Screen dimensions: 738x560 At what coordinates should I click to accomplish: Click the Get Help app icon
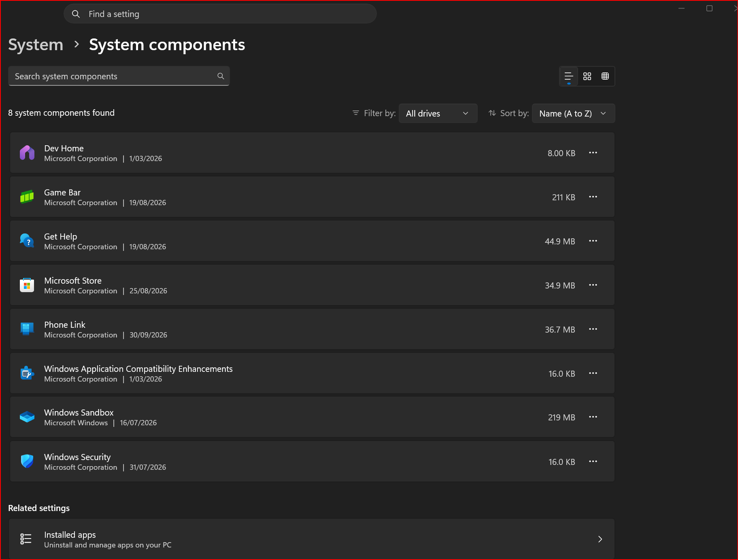pyautogui.click(x=27, y=241)
